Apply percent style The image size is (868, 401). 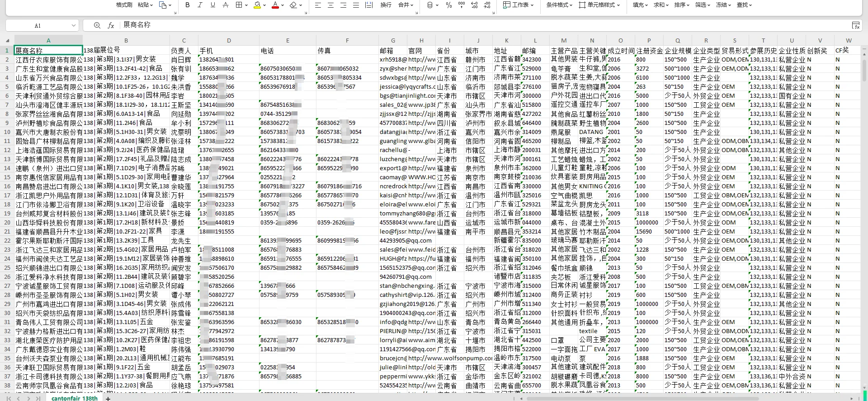(x=448, y=5)
